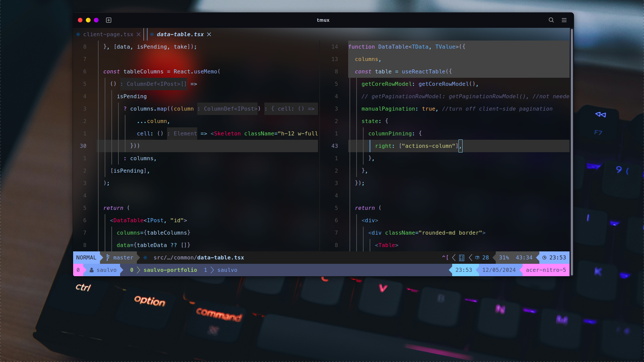Toggle the keyboard layout indicator showing ^[
This screenshot has height=362, width=644.
pyautogui.click(x=445, y=258)
